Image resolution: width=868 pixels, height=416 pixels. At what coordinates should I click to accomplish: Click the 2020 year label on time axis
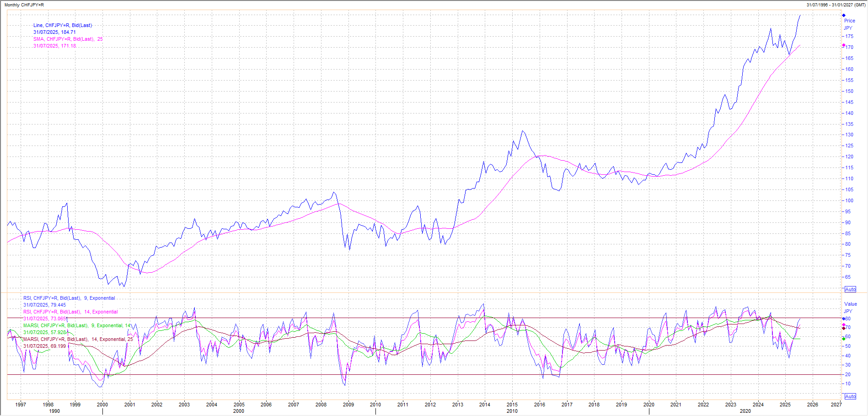pyautogui.click(x=648, y=405)
